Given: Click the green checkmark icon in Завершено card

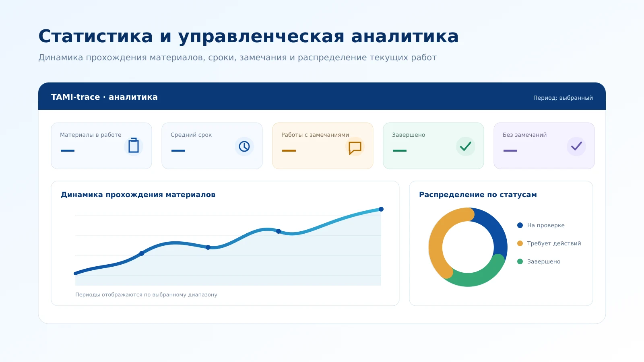Looking at the screenshot, I should pos(466,146).
